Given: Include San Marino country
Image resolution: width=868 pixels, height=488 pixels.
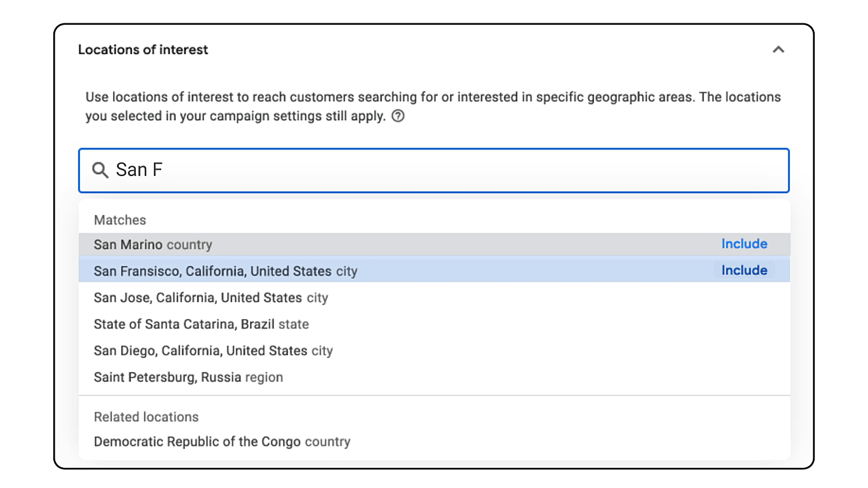Looking at the screenshot, I should (744, 244).
